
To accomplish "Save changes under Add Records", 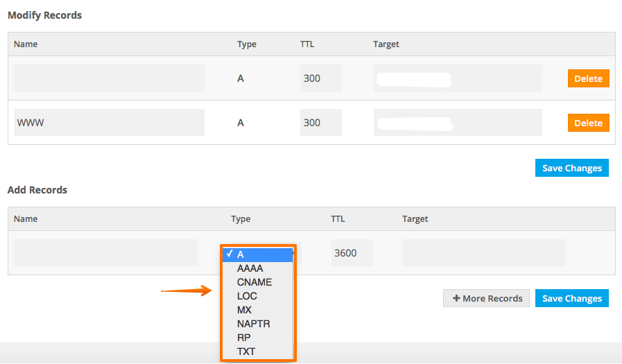I will point(571,298).
